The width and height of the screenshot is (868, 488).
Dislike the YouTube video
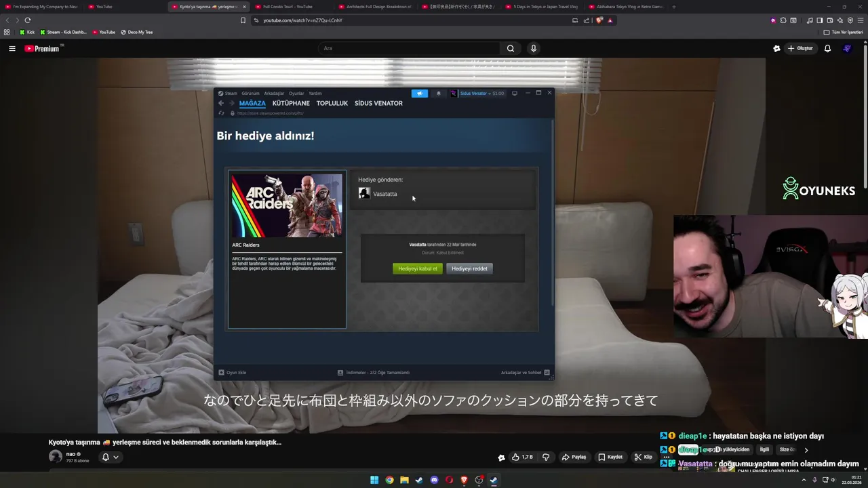pyautogui.click(x=546, y=457)
